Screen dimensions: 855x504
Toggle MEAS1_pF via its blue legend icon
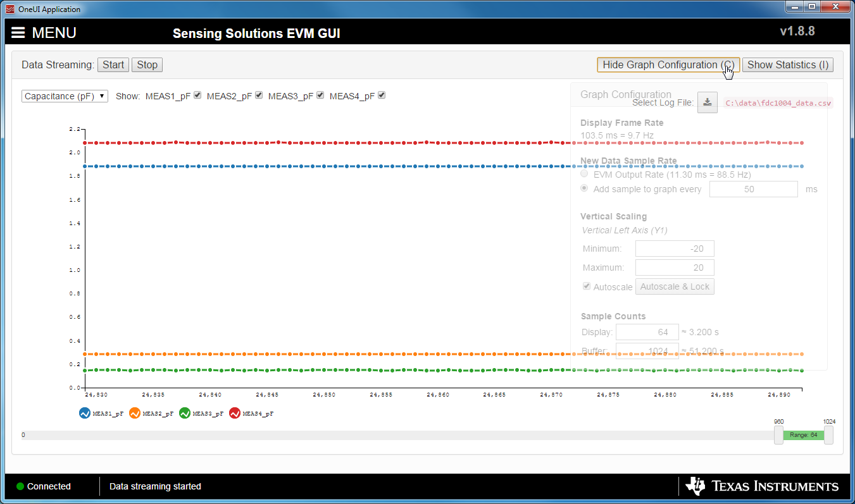point(83,413)
